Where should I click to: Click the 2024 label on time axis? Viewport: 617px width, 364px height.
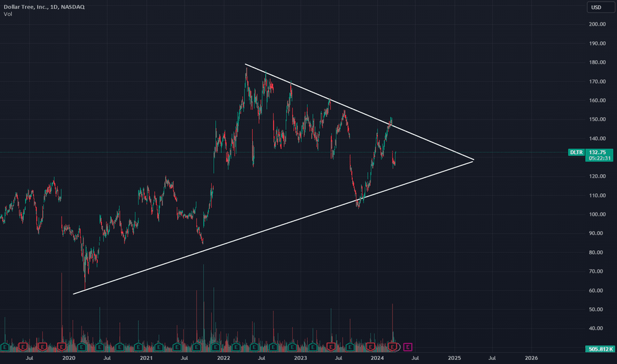[x=377, y=358]
